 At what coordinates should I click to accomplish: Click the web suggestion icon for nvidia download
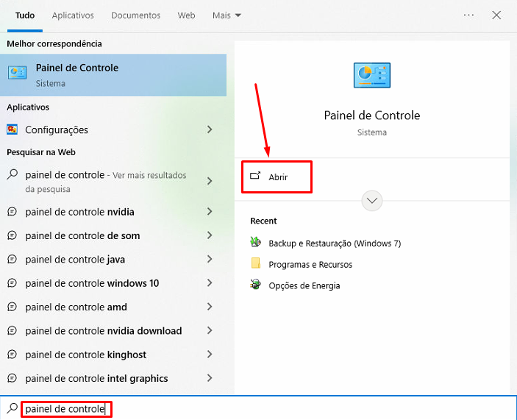[x=12, y=330]
